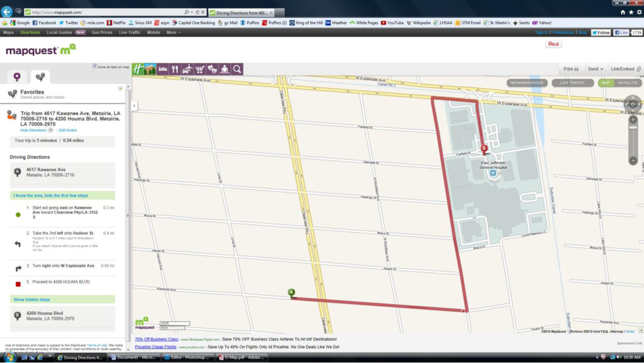Open the Mobile menu item
The width and height of the screenshot is (644, 363).
click(x=153, y=32)
